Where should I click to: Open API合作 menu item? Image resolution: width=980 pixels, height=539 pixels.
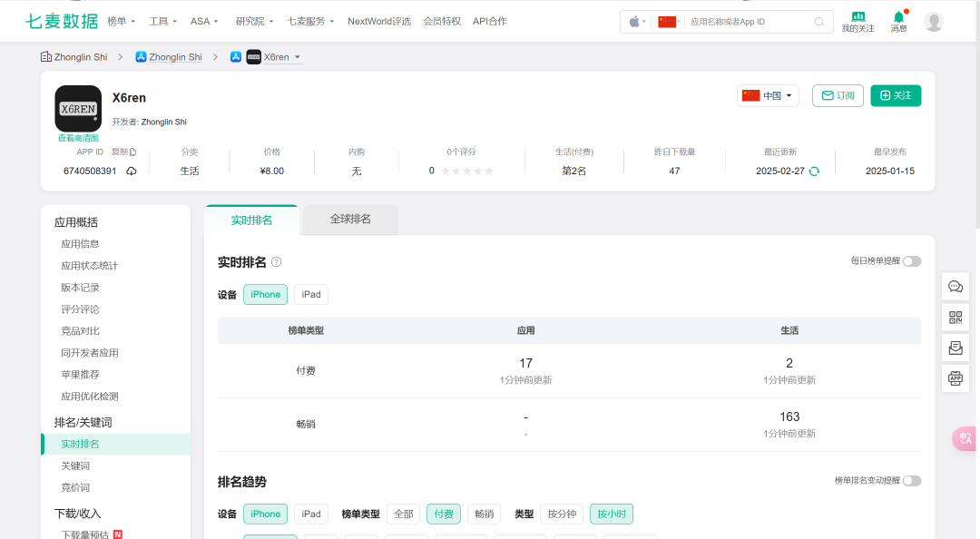coord(490,21)
